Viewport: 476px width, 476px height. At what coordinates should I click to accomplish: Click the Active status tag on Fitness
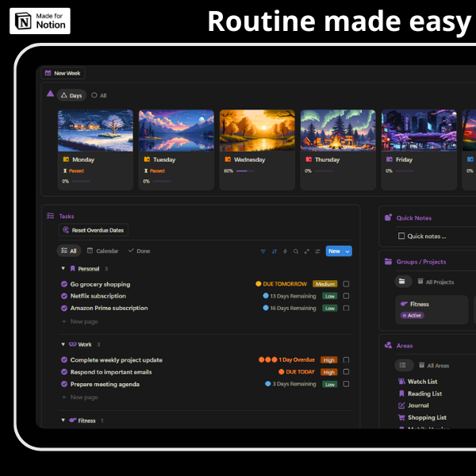(x=413, y=315)
